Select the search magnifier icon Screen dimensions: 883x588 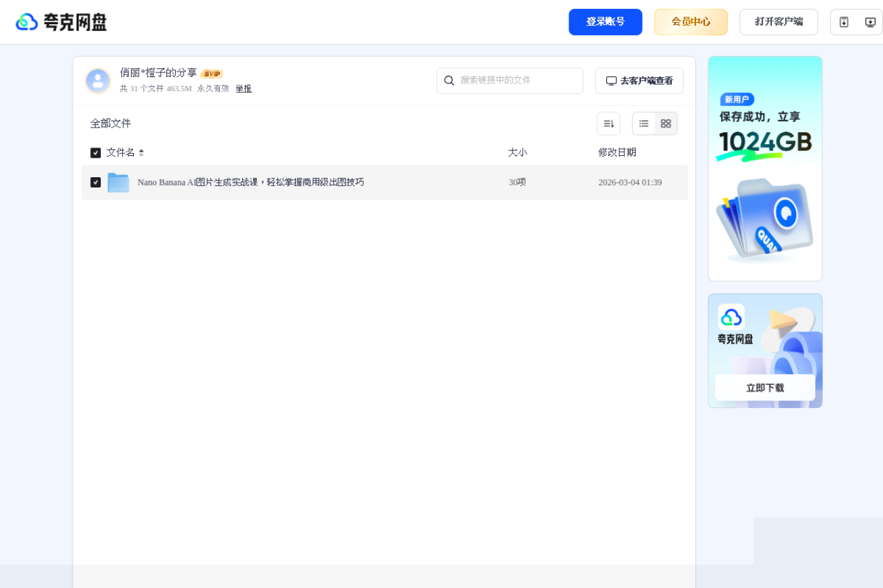pos(449,81)
